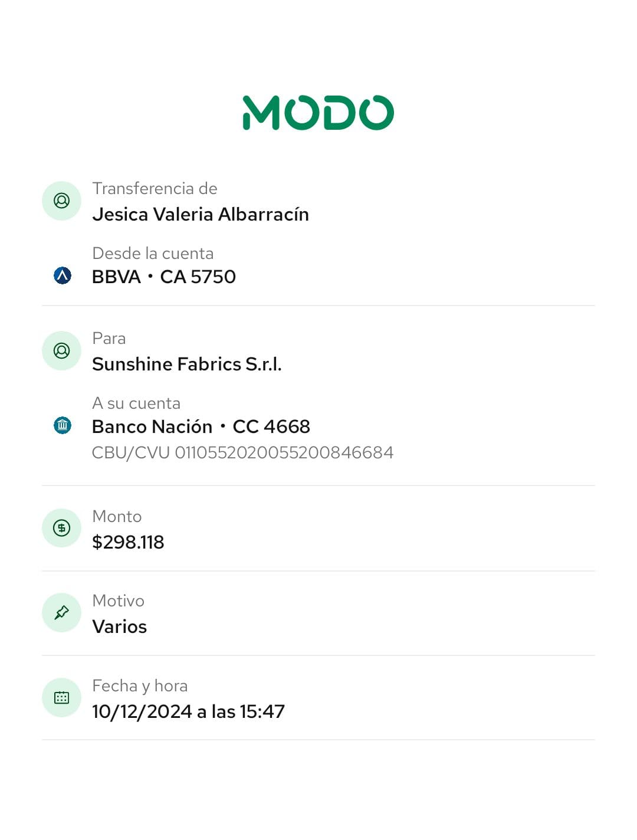The width and height of the screenshot is (637, 840).
Task: Click the sender profile icon
Action: pos(61,201)
